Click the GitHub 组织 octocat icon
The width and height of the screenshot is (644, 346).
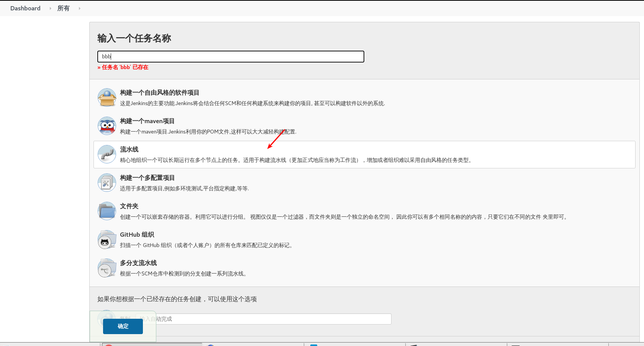(107, 239)
